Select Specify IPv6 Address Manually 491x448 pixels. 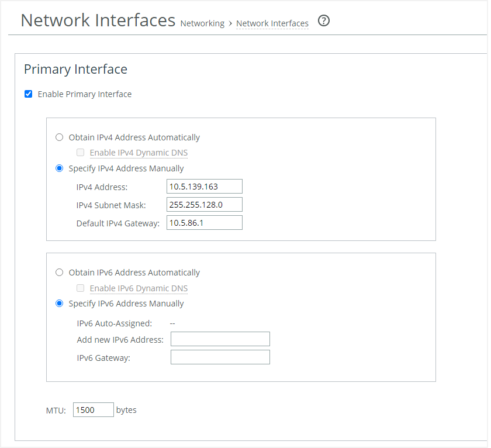click(x=59, y=304)
